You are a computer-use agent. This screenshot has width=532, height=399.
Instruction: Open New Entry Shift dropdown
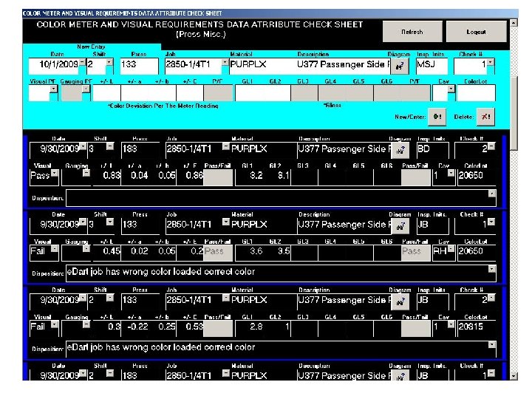pos(109,63)
